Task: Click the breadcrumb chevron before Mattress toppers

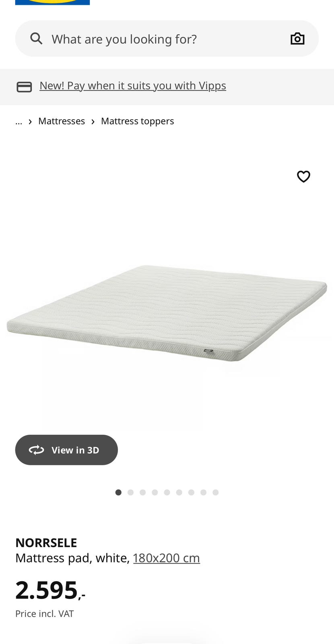Action: (93, 122)
